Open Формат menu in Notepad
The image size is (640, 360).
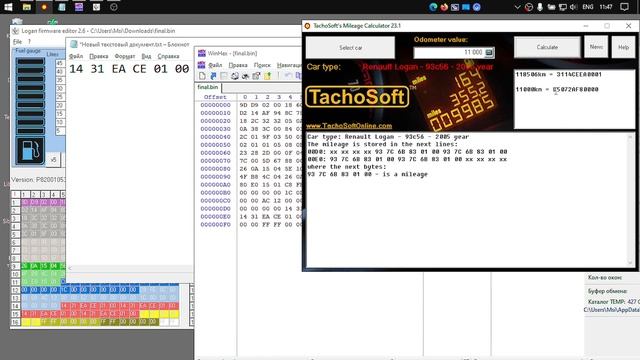click(125, 56)
